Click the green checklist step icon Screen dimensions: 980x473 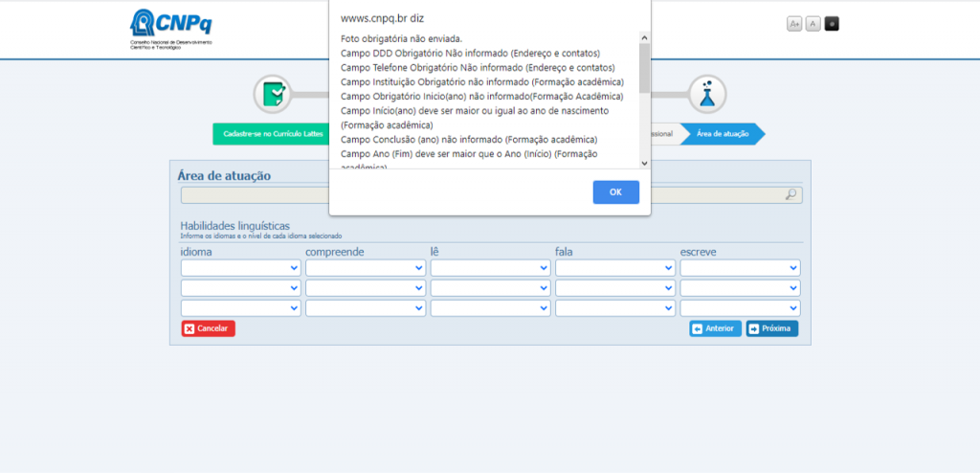[273, 93]
